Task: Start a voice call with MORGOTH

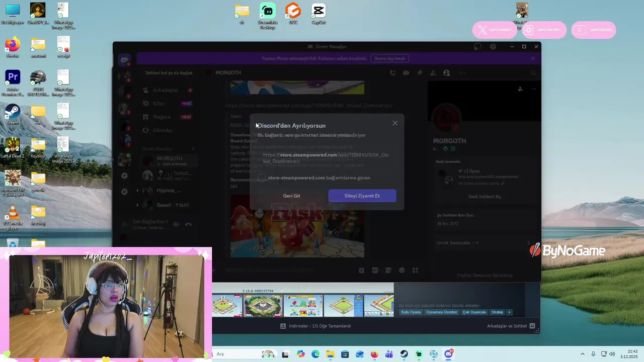Action: 392,73
